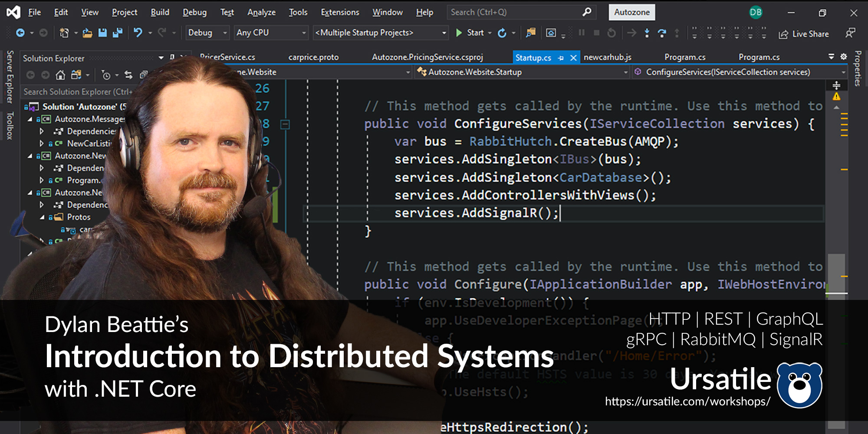Click the Save All toolbar icon

click(x=117, y=32)
